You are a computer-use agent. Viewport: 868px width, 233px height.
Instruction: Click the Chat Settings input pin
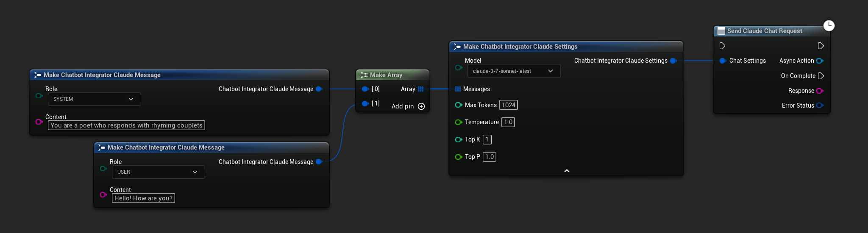click(x=723, y=61)
